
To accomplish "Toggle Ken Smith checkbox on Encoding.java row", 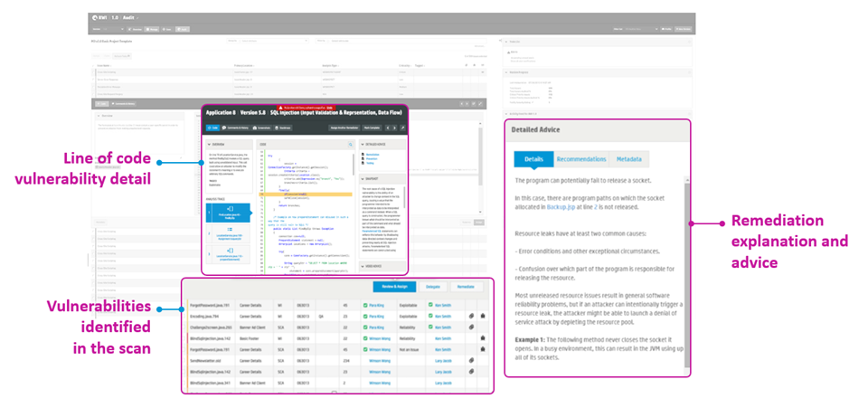I will [x=430, y=316].
